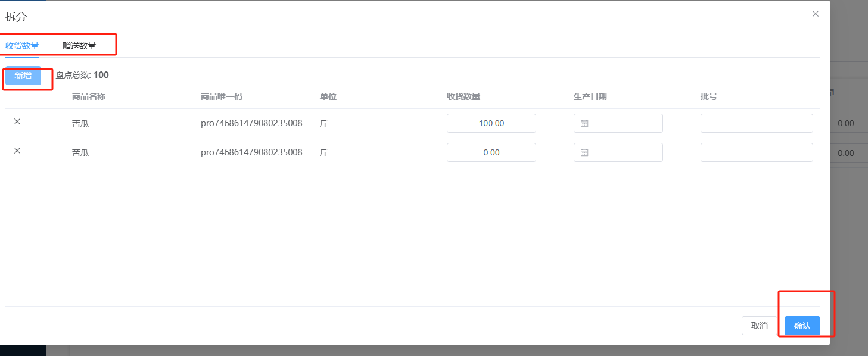Focus the 收货数量 field showing 0.00

click(491, 152)
